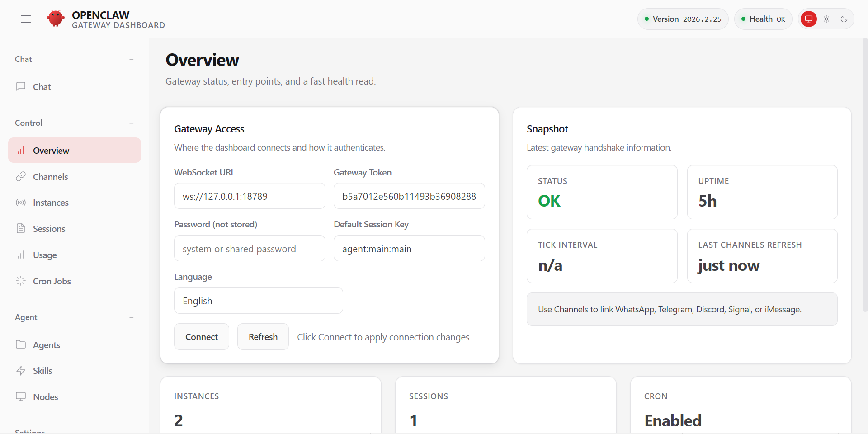Image resolution: width=868 pixels, height=434 pixels.
Task: Click the STATUS OK card
Action: [x=602, y=192]
